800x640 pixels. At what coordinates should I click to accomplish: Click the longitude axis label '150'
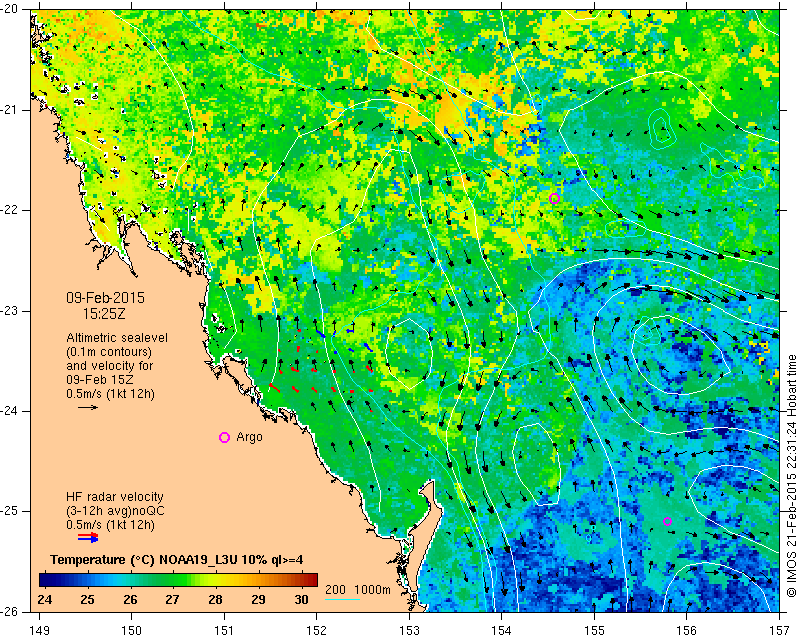(132, 631)
